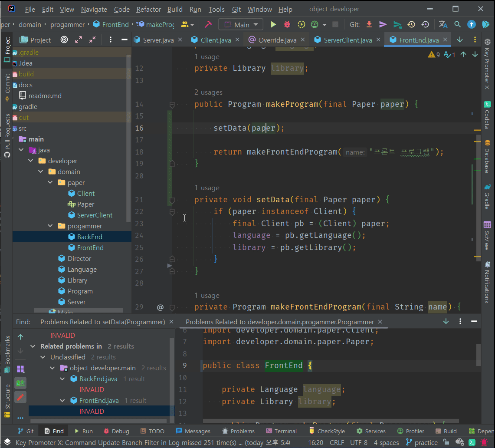The width and height of the screenshot is (495, 448).
Task: Collapse BackEnd.java result node
Action: (62, 379)
